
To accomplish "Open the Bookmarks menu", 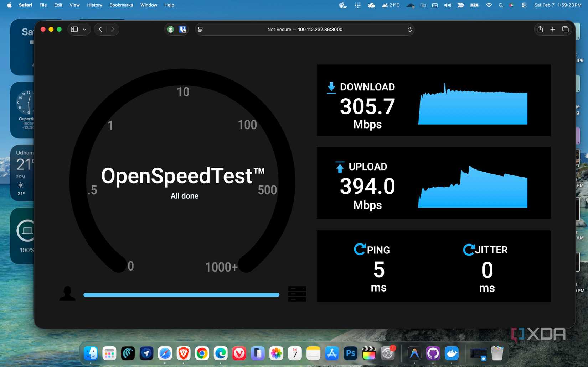I will [x=121, y=5].
